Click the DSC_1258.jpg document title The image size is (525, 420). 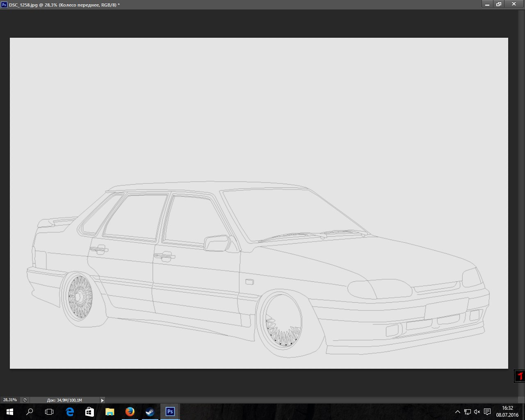coord(64,5)
